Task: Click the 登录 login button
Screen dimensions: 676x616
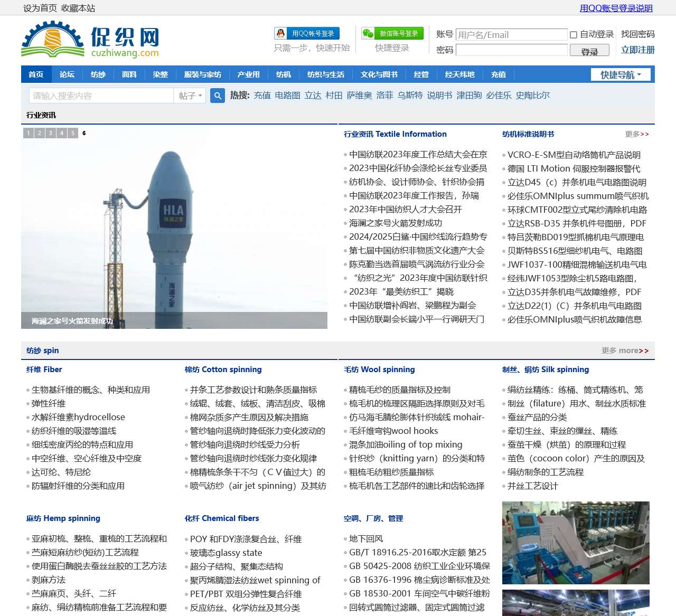Action: click(589, 50)
